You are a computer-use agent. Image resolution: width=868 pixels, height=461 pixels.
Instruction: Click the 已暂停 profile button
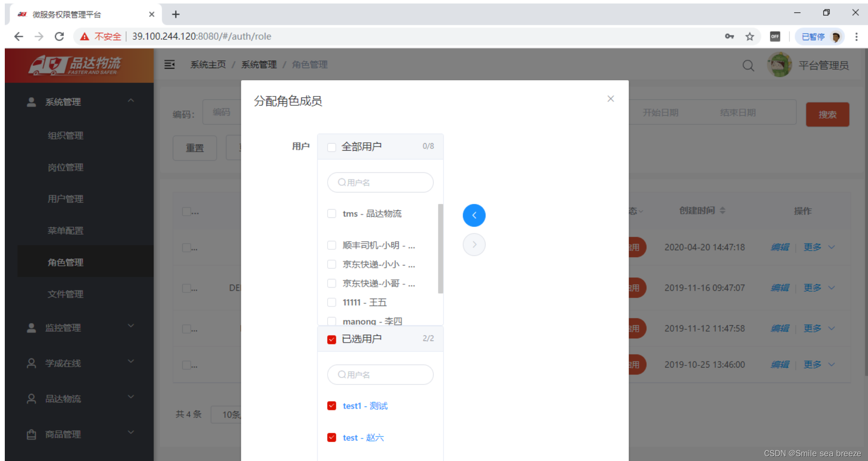tap(820, 37)
